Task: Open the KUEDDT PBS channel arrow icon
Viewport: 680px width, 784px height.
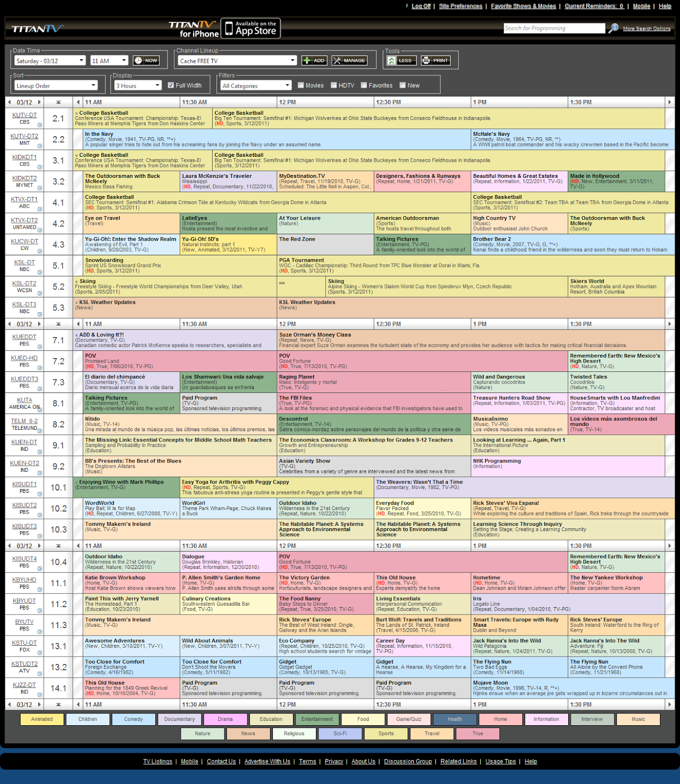Action: pos(40,347)
